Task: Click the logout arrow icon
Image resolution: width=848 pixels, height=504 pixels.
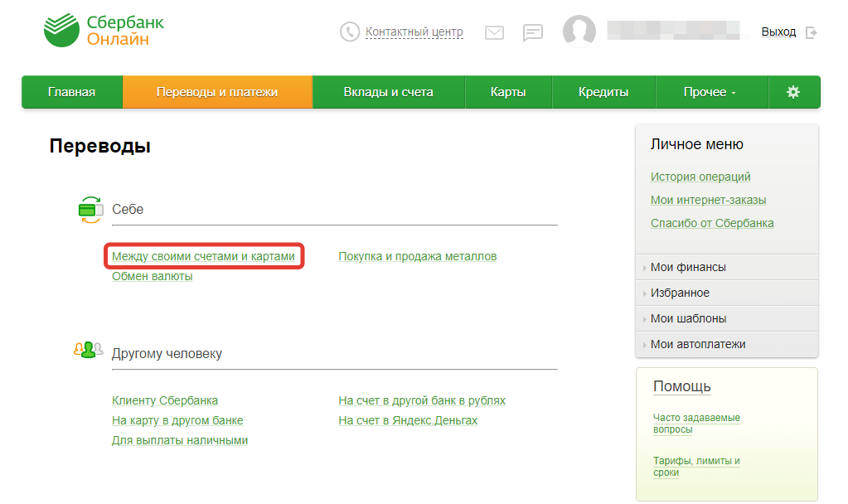Action: pos(812,32)
